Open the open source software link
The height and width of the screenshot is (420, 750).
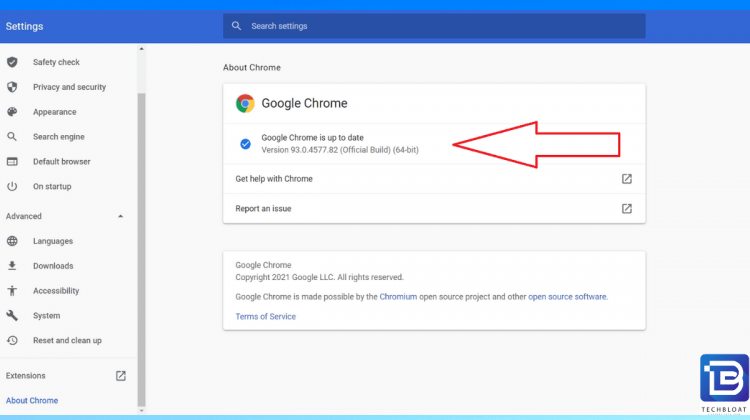pos(567,297)
